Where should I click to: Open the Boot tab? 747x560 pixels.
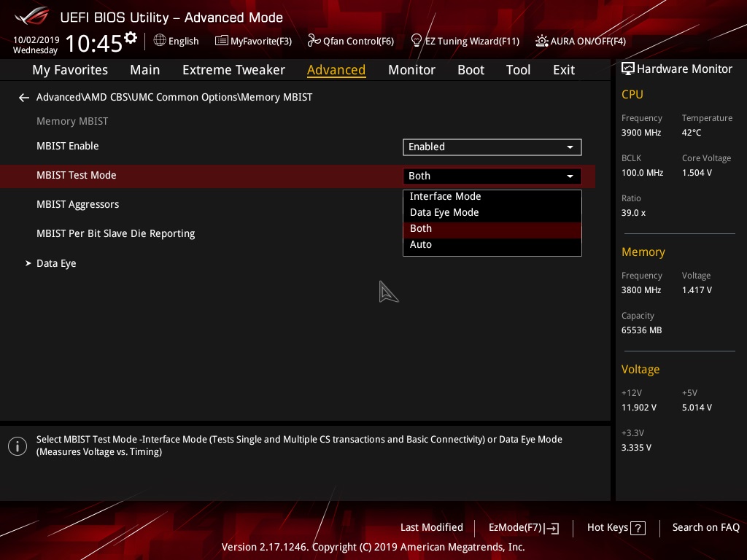471,70
